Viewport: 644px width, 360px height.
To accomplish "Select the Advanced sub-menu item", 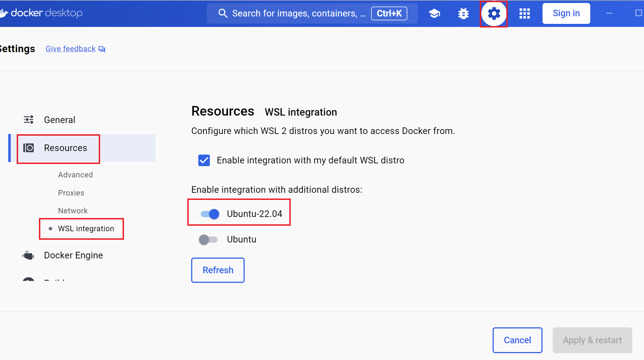I will [75, 175].
